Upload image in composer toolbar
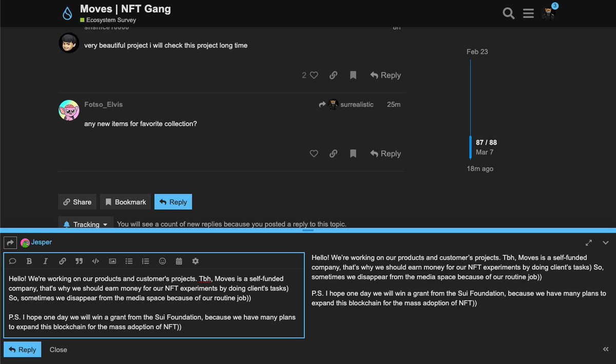The height and width of the screenshot is (364, 616). tap(112, 261)
